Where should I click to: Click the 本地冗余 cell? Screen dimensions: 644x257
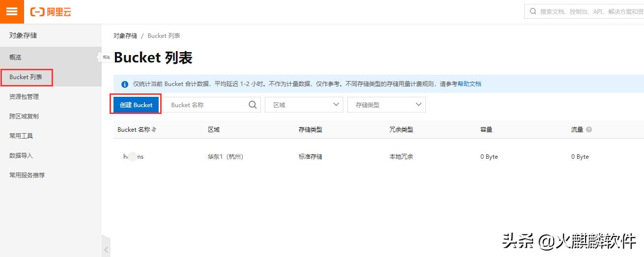[401, 157]
